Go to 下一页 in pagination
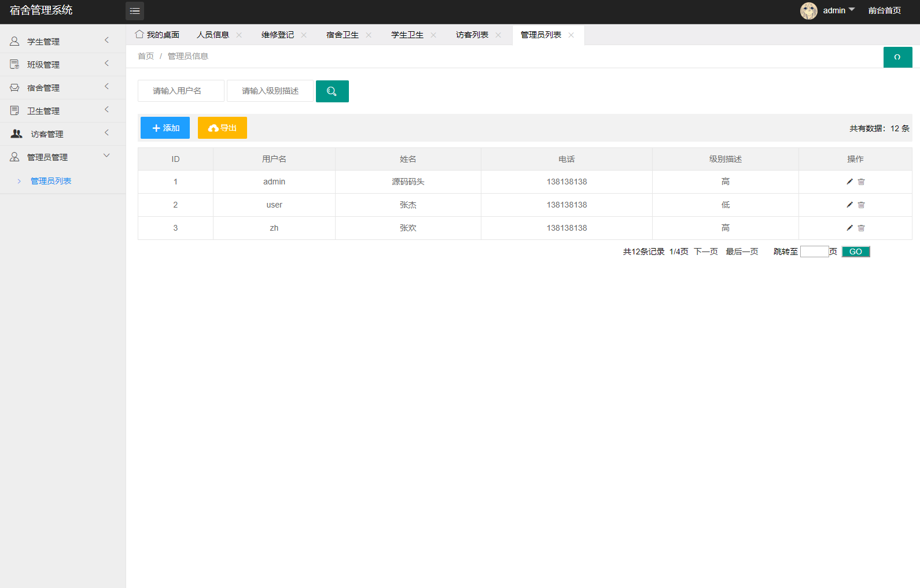This screenshot has height=588, width=920. coord(705,252)
